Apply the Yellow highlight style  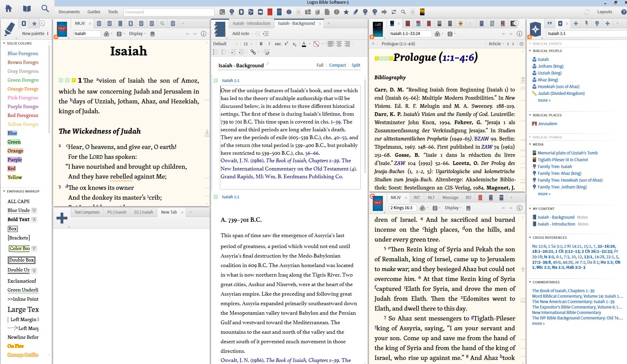[x=15, y=177]
